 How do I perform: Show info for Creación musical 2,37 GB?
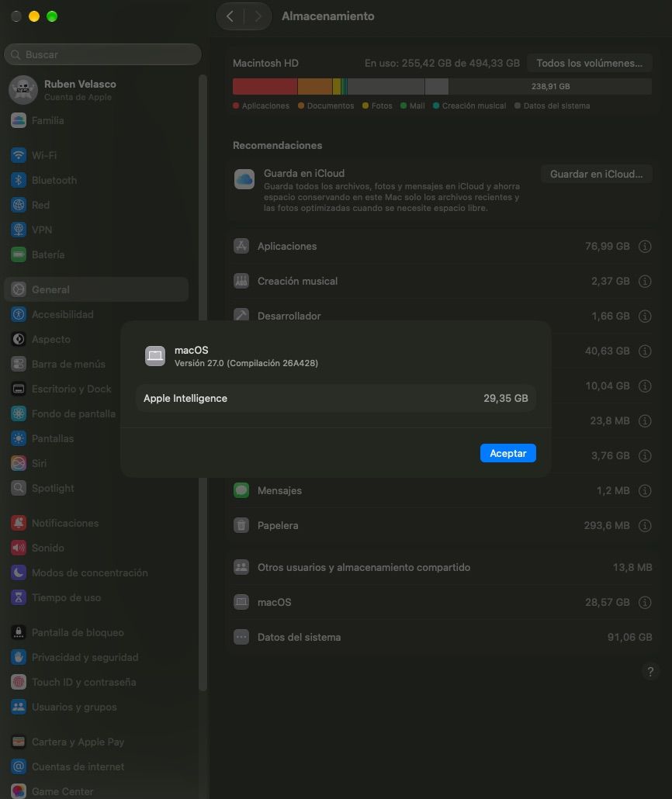coord(645,282)
